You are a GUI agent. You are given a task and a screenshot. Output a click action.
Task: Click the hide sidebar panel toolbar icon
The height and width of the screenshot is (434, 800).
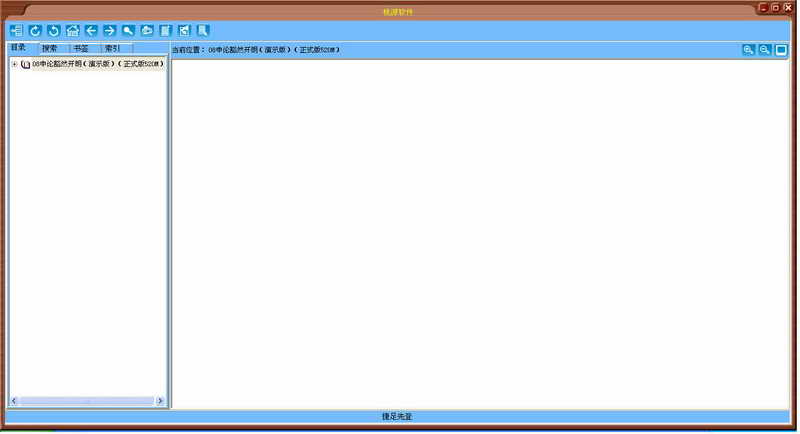coord(16,31)
